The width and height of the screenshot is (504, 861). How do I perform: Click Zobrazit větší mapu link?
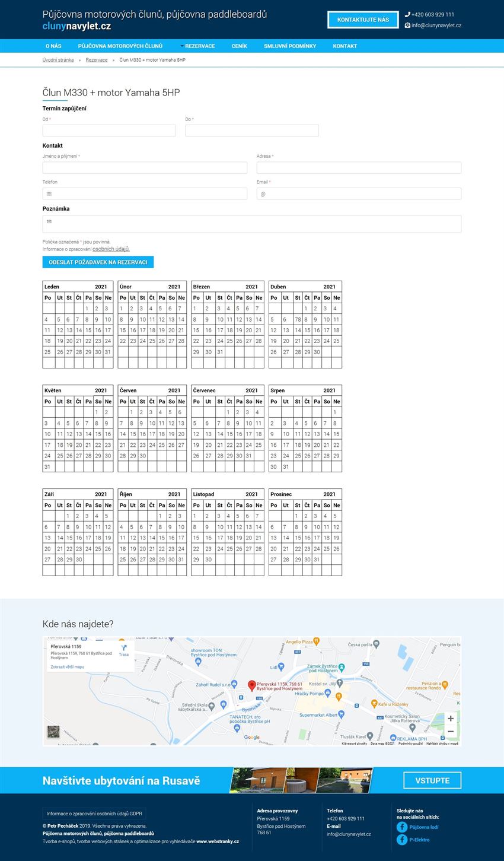68,667
